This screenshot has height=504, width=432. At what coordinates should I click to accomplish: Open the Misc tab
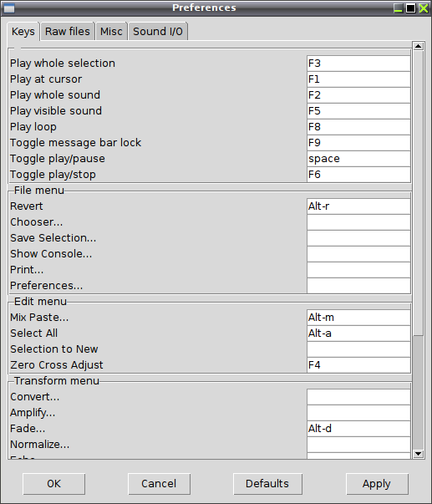(111, 32)
